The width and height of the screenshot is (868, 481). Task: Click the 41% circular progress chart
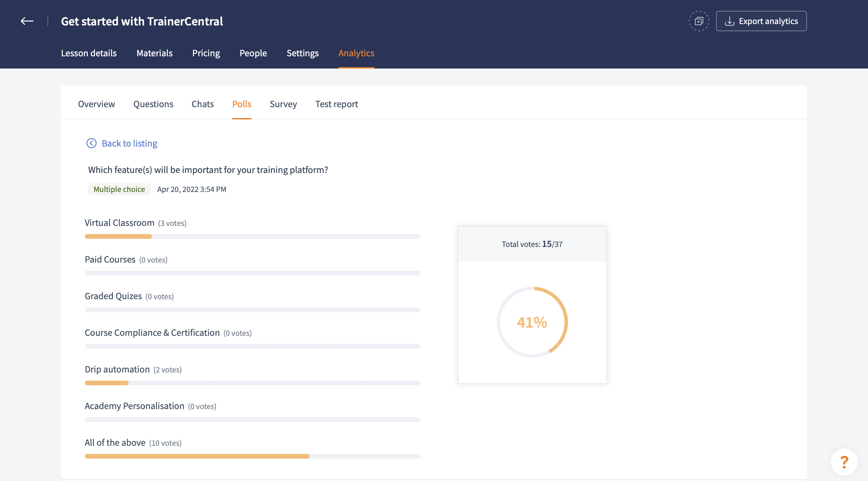(532, 322)
